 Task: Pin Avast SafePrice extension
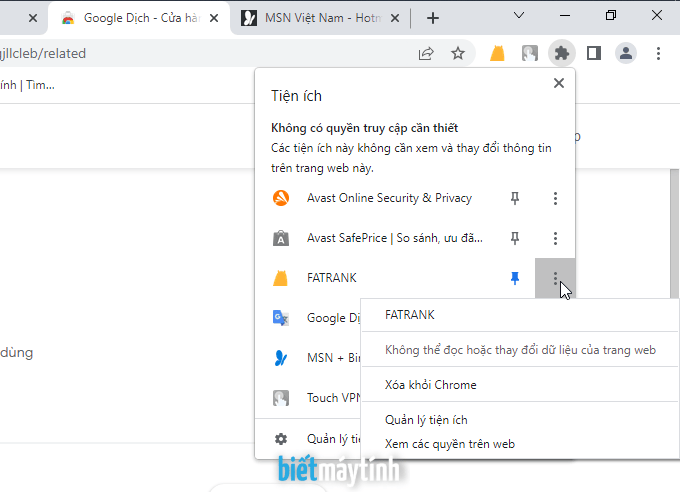pyautogui.click(x=515, y=238)
